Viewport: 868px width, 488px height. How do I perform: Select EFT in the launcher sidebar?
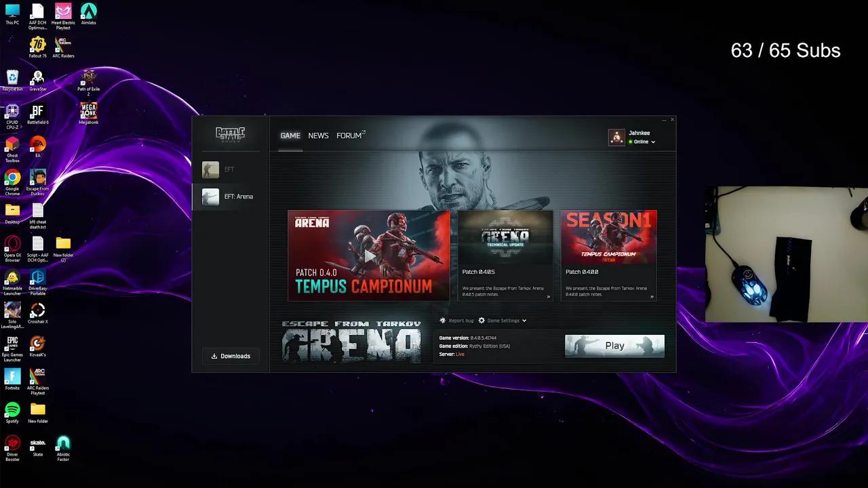pyautogui.click(x=231, y=169)
